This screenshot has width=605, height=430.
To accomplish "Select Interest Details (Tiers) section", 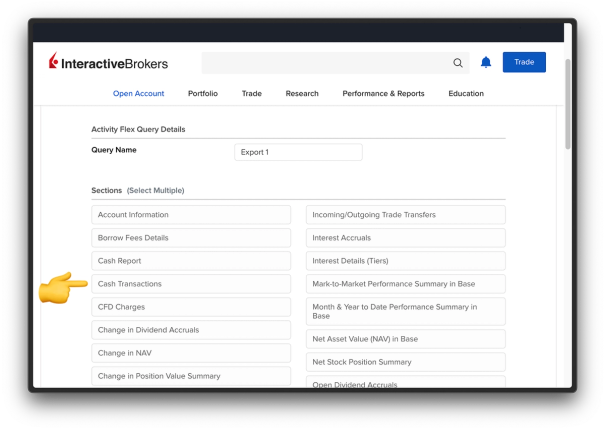I will click(x=406, y=261).
